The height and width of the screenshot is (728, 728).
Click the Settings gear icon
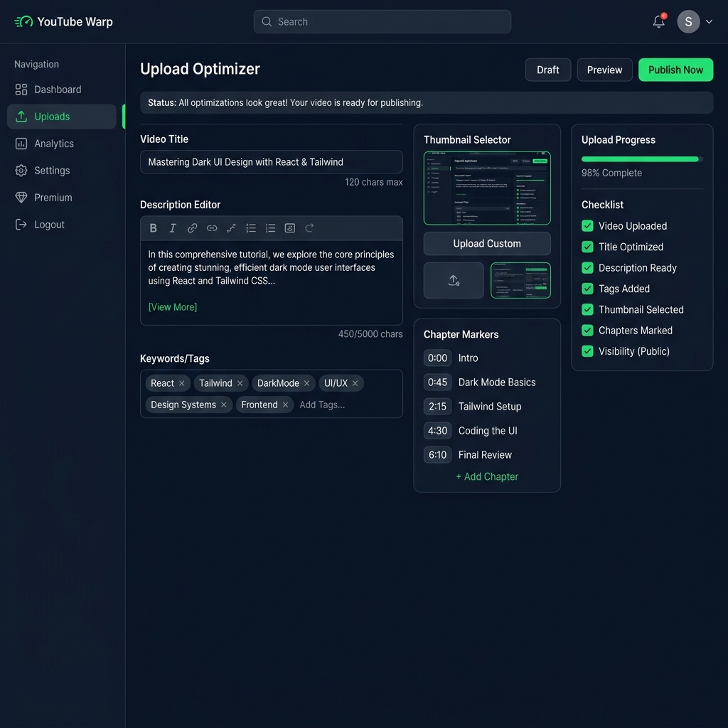tap(21, 171)
